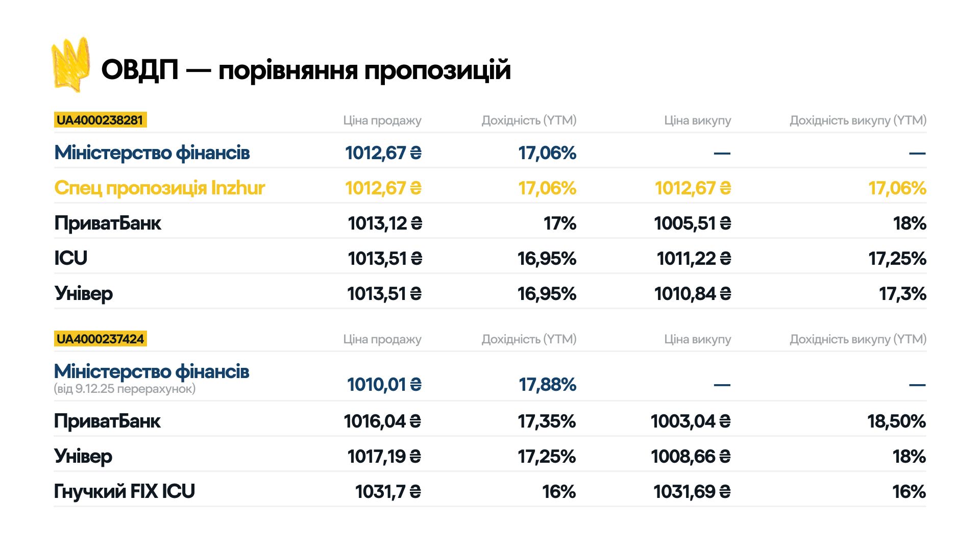
Task: Click the 18,50% buyback yield value
Action: pos(896,421)
